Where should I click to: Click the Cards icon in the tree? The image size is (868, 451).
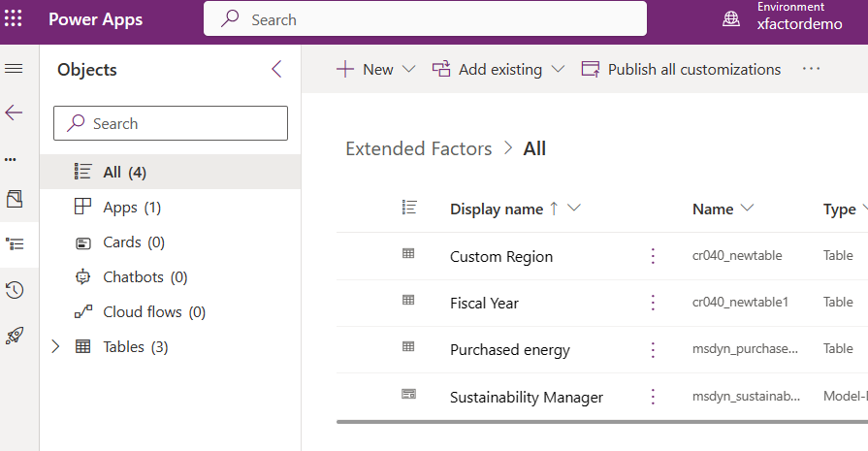click(83, 242)
